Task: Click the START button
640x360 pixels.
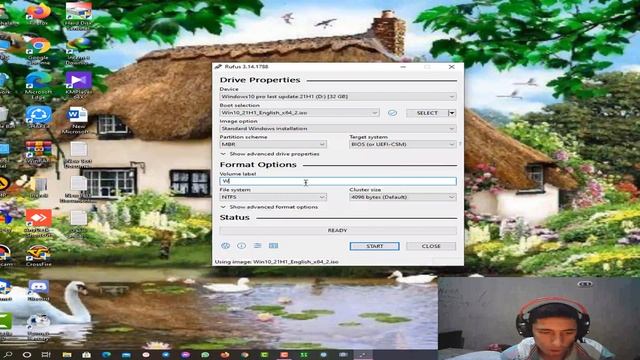Action: pos(374,246)
